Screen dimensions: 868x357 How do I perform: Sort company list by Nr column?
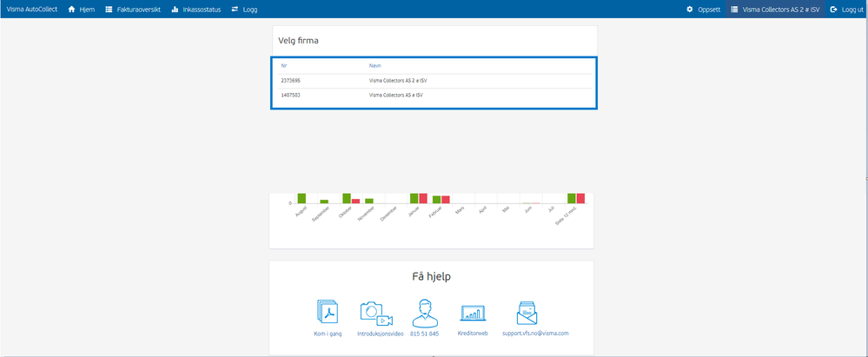pos(284,66)
